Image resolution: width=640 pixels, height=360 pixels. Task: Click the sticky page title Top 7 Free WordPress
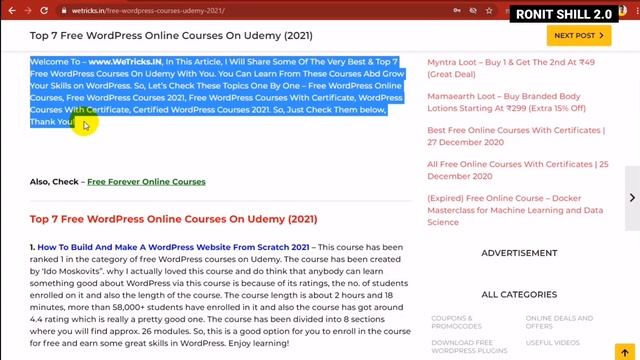coord(171,36)
